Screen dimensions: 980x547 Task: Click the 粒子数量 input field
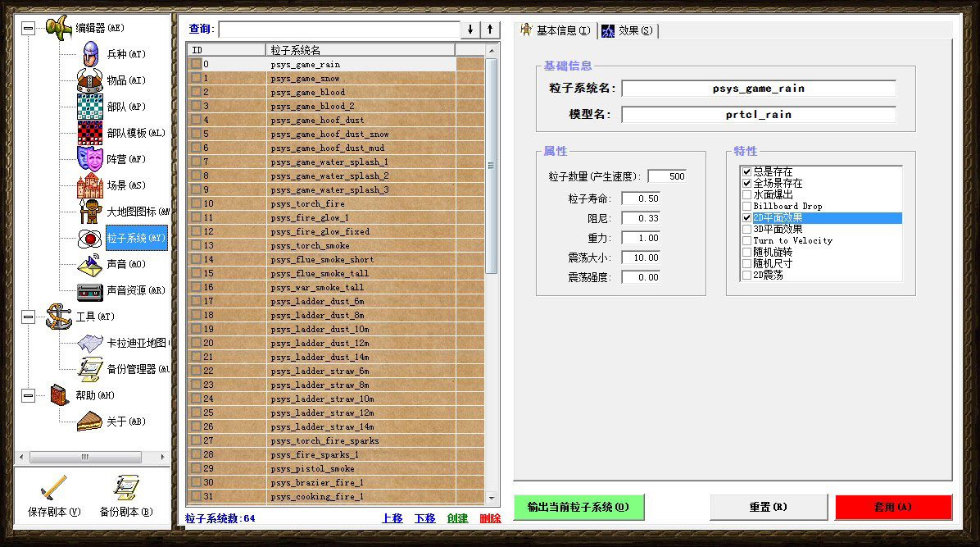click(x=667, y=176)
